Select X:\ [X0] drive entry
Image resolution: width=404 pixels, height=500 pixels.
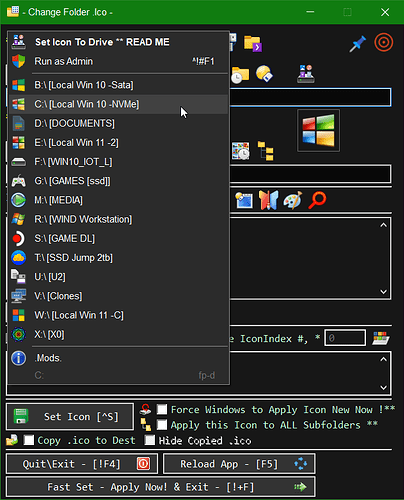pyautogui.click(x=118, y=334)
